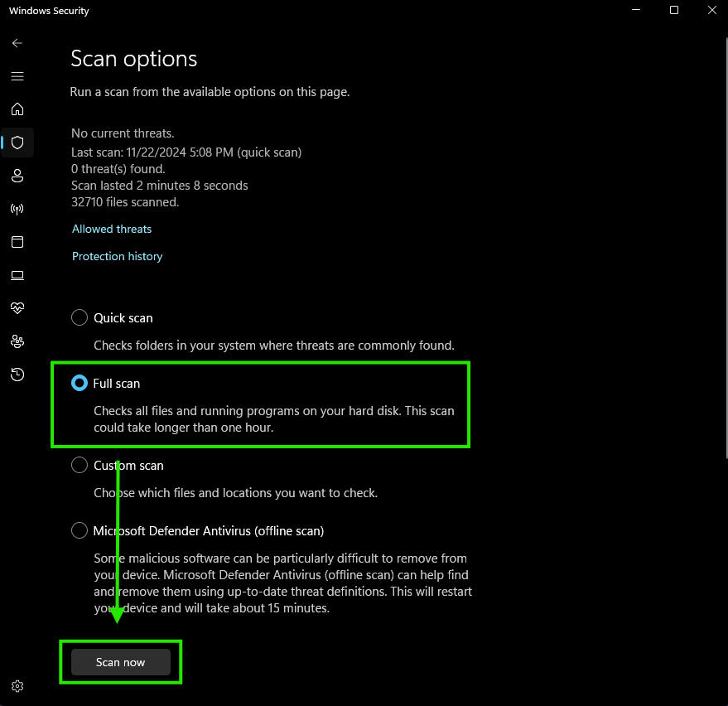Viewport: 728px width, 706px height.
Task: Open Account protection person icon
Action: [x=17, y=176]
